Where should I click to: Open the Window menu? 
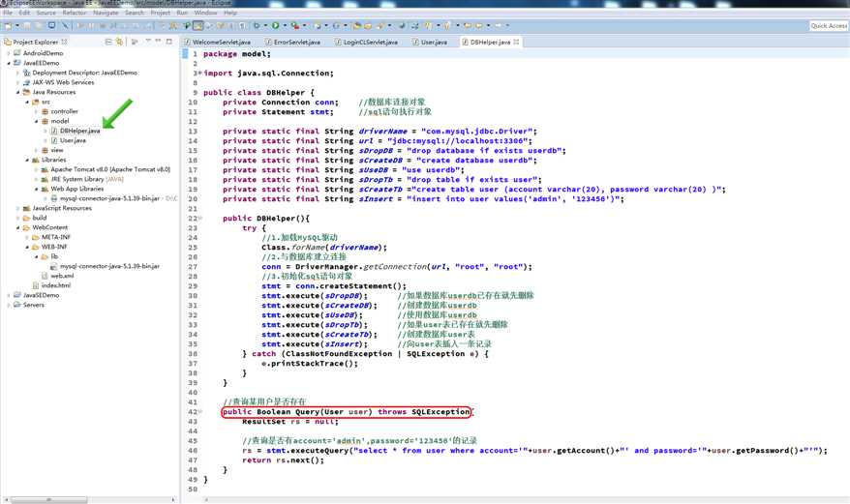(x=205, y=13)
